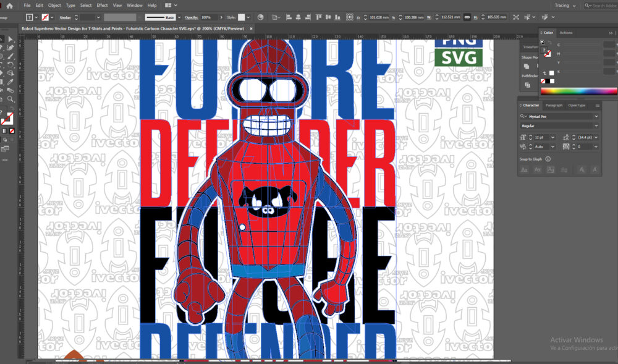
Task: Click the default fill and stroke icon
Action: (543, 42)
